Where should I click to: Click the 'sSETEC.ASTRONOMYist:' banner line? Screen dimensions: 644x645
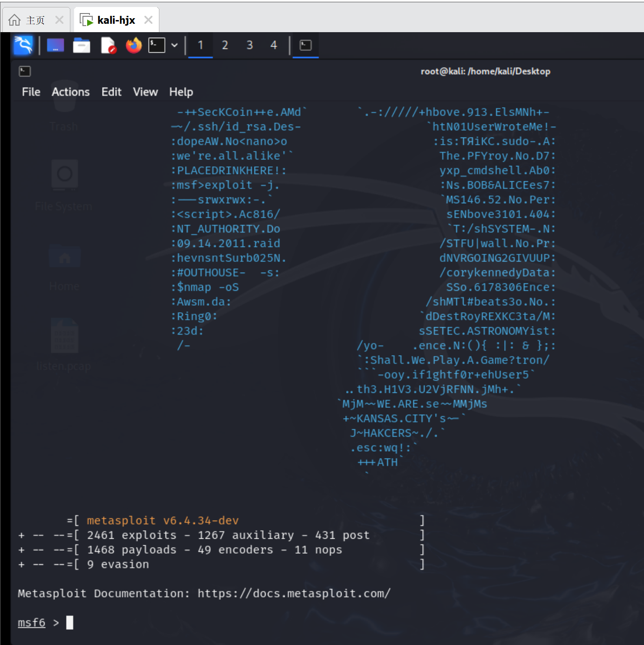[487, 331]
